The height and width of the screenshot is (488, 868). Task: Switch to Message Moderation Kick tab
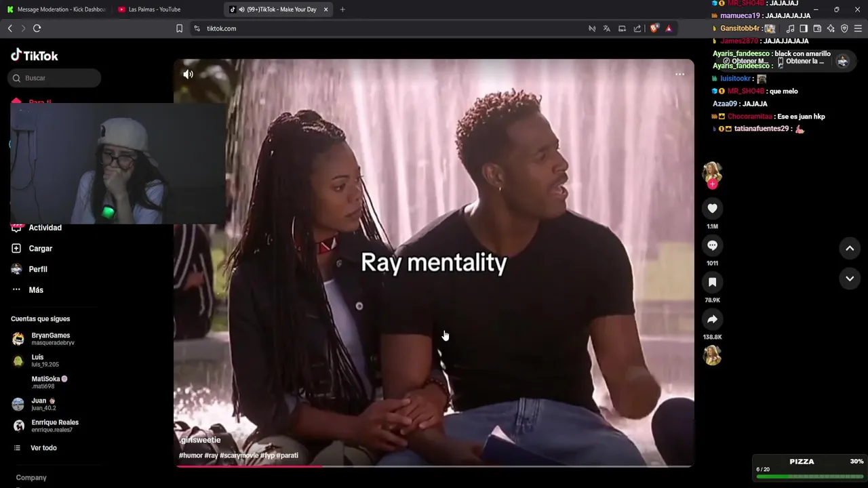tap(56, 9)
